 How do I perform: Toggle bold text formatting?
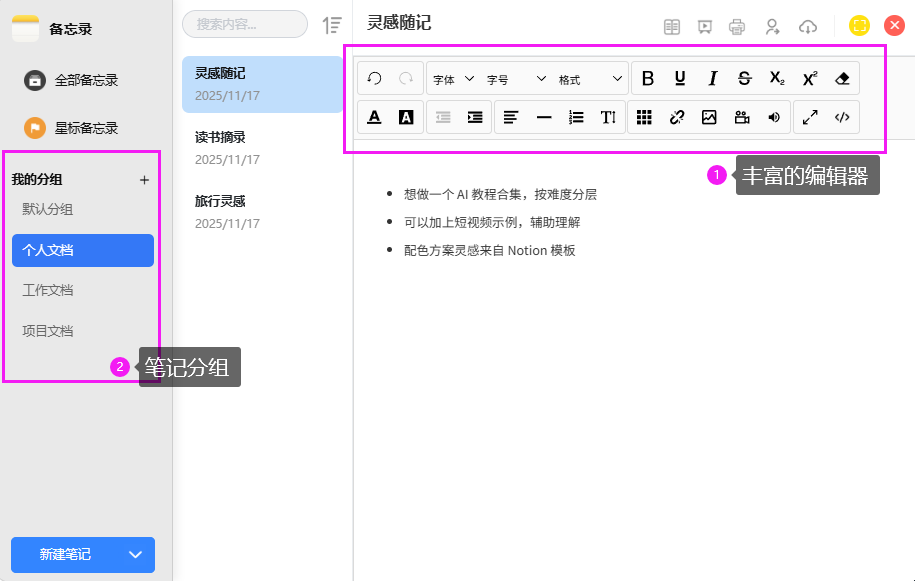coord(648,79)
